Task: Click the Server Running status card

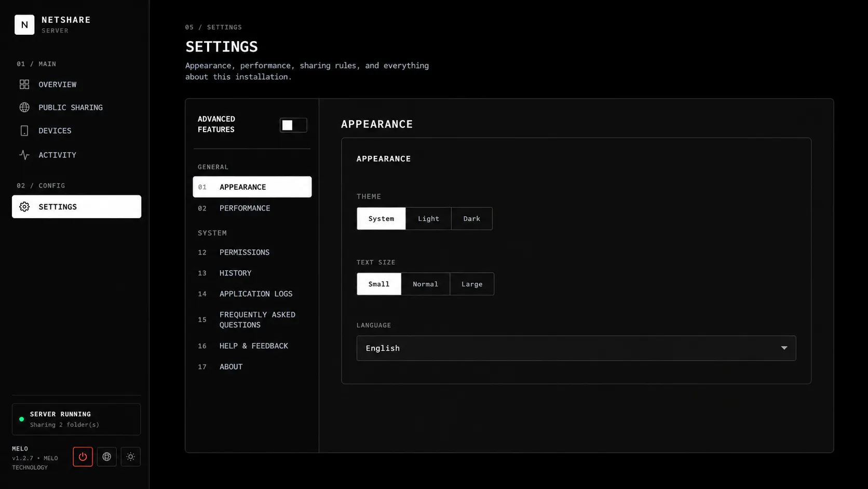Action: click(x=76, y=419)
